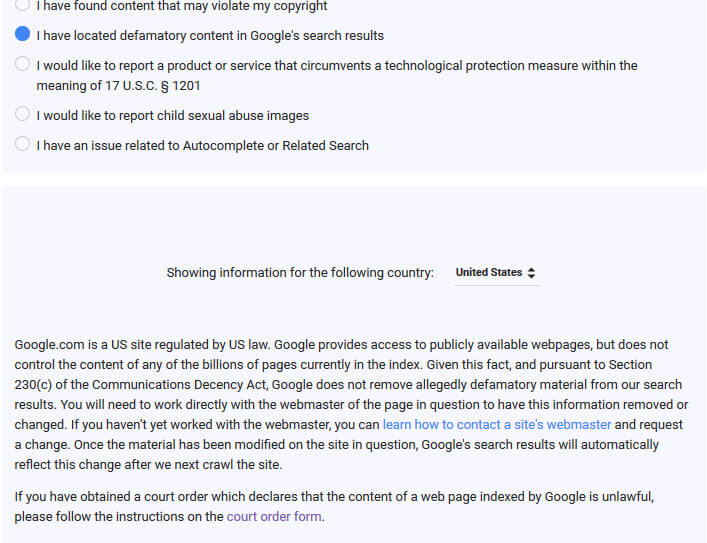Click the 'Showing information for the following country' label
707x543 pixels.
pos(300,273)
